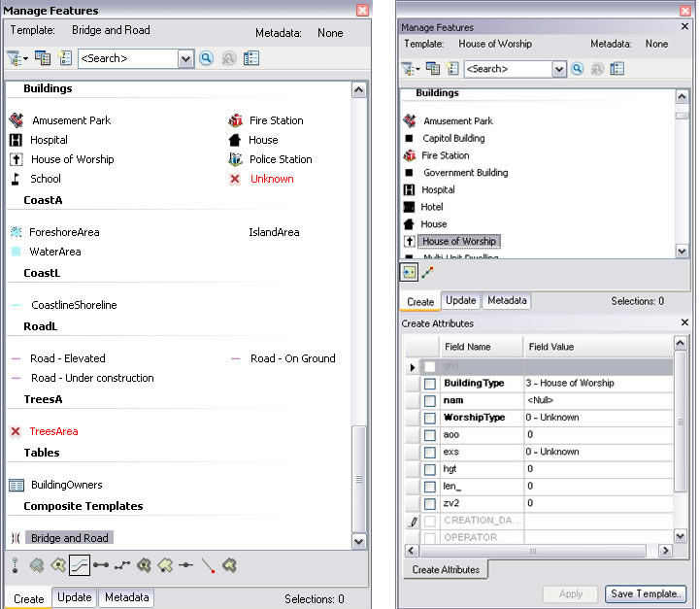Click the red X icon beside Unknown
This screenshot has width=700, height=609.
coord(235,179)
